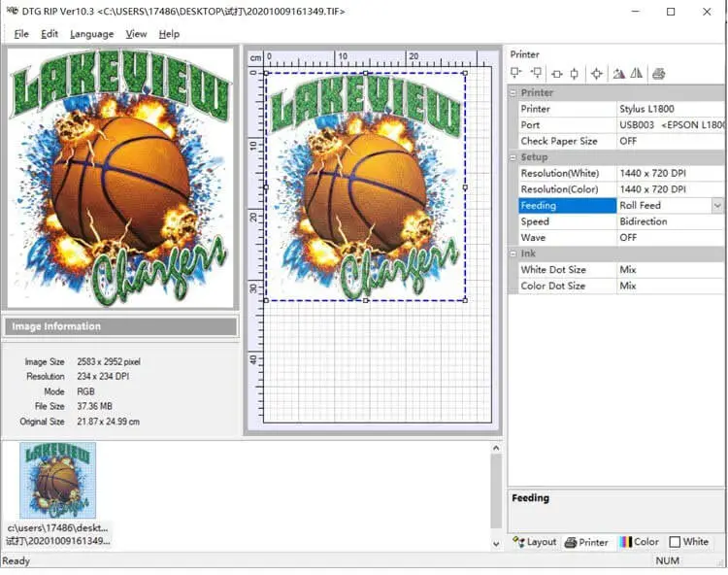Click Resolution(White) 1440 x 720 DPI value
Image resolution: width=728 pixels, height=575 pixels.
click(671, 173)
